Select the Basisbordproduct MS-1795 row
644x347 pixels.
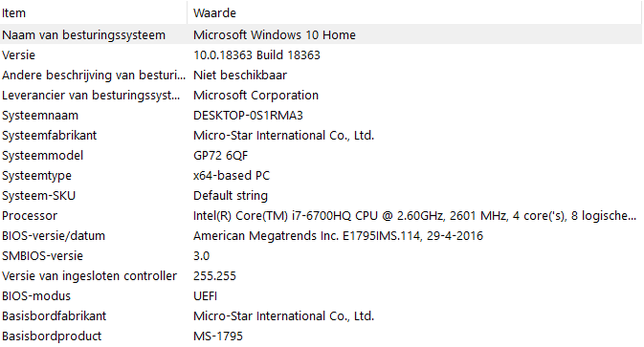click(x=321, y=336)
